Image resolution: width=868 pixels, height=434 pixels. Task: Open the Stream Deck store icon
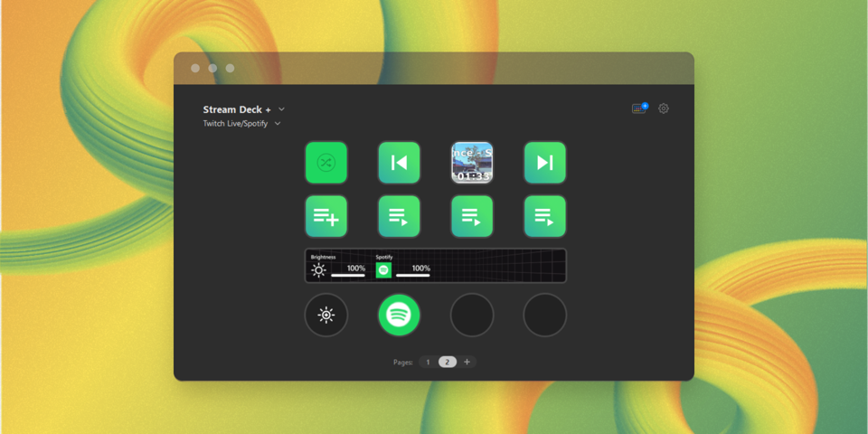(x=639, y=108)
